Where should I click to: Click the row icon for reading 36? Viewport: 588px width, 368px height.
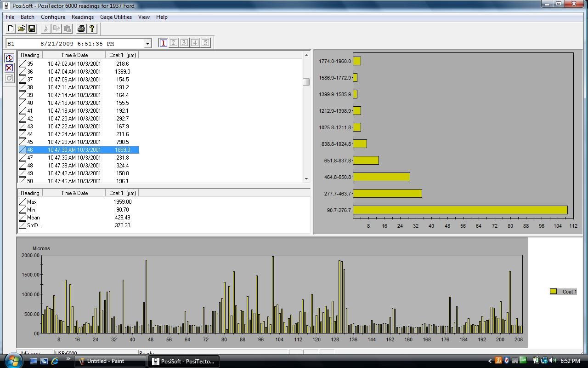tap(23, 72)
